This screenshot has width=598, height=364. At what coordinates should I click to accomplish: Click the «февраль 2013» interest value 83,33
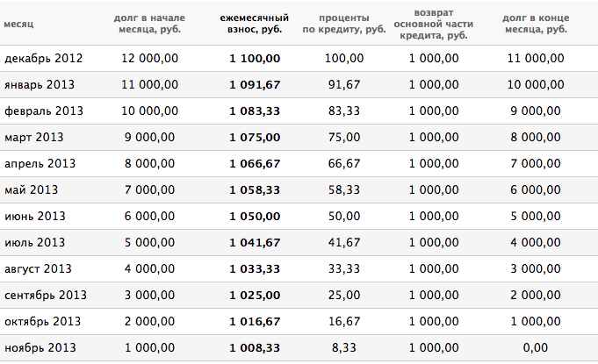pos(344,111)
